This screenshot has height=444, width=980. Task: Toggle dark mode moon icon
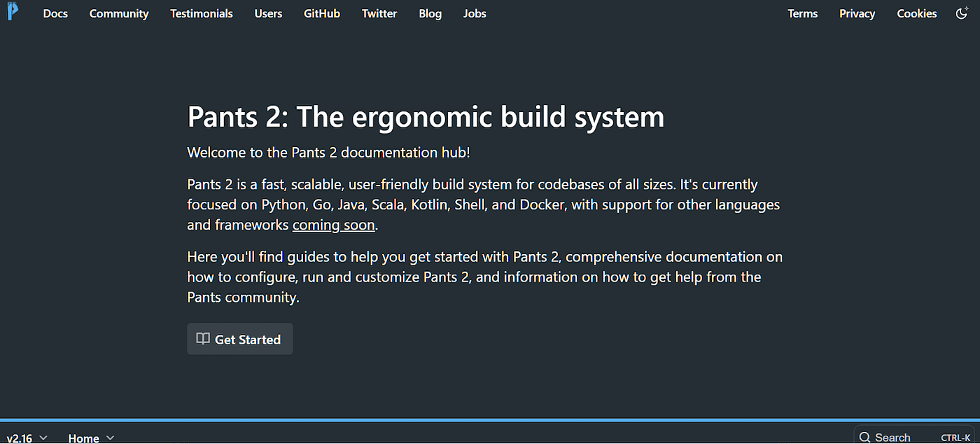click(962, 13)
